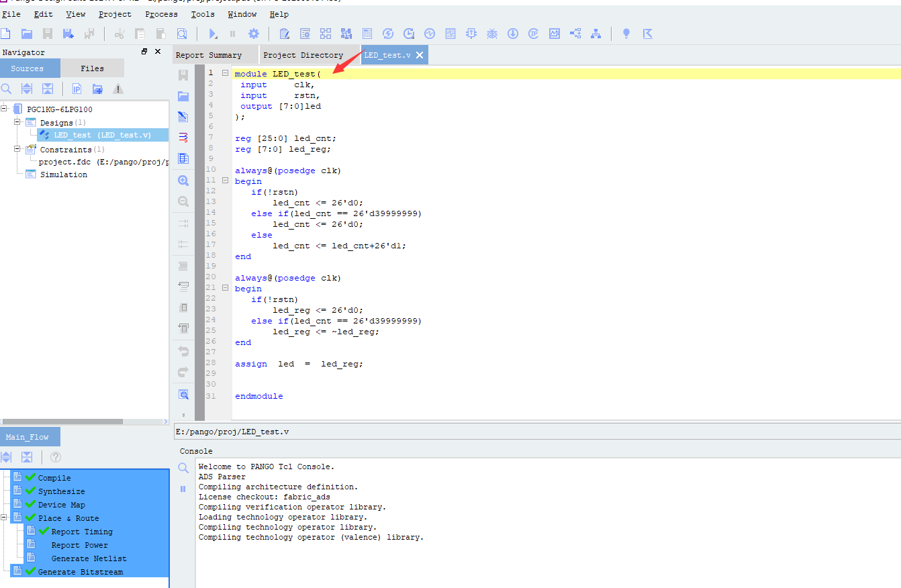This screenshot has height=588, width=901.
Task: Select the Report Timing step
Action: coord(82,532)
